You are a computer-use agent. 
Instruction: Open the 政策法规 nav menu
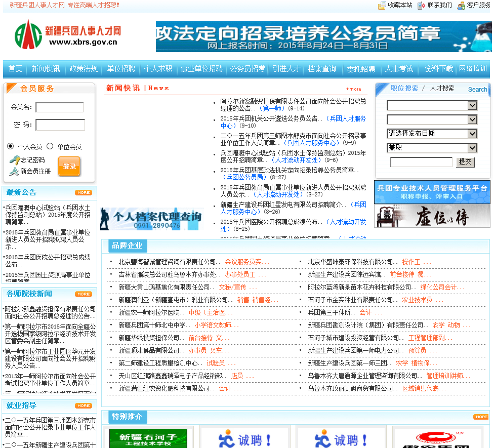click(84, 69)
